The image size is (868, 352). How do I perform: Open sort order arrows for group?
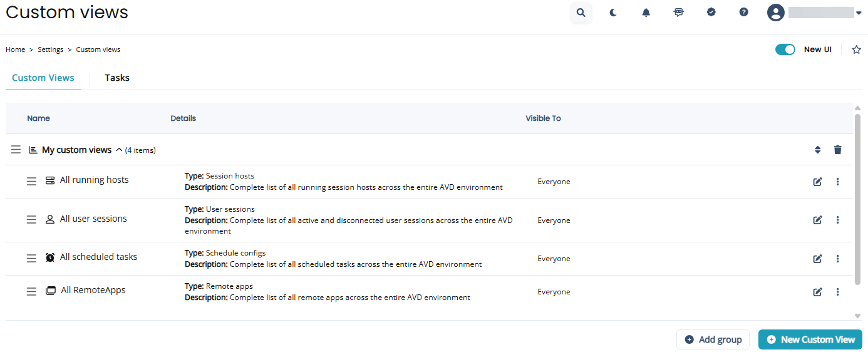(817, 150)
